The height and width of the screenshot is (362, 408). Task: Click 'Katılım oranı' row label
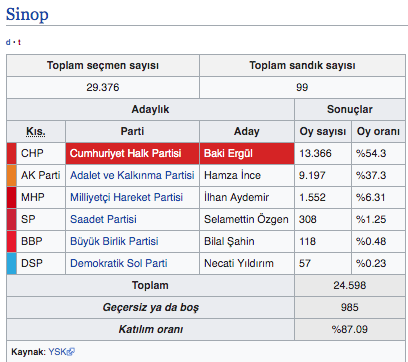click(150, 329)
